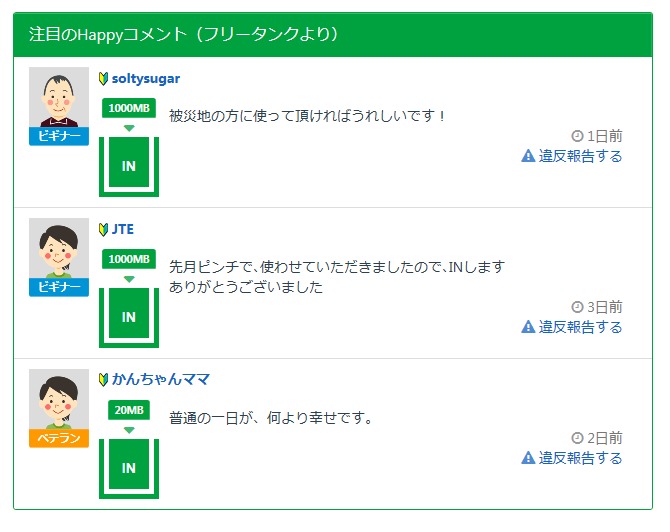The image size is (670, 532).
Task: Click the beginner leaf icon beside かんちゃんママ
Action: pyautogui.click(x=104, y=380)
